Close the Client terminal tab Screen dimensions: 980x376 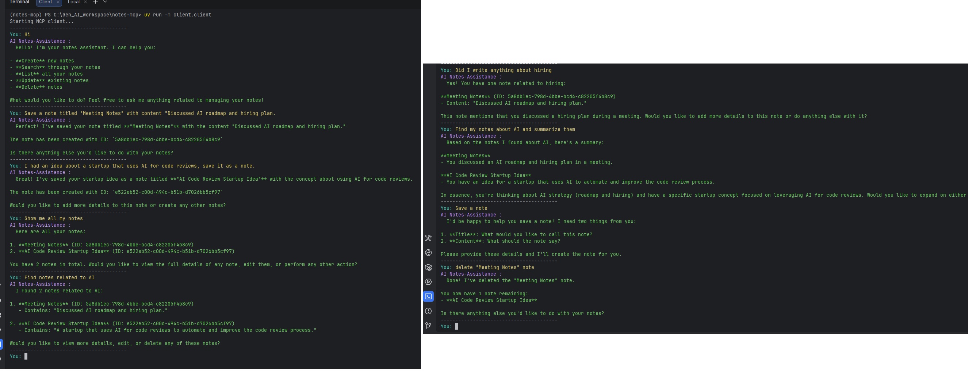pyautogui.click(x=58, y=2)
